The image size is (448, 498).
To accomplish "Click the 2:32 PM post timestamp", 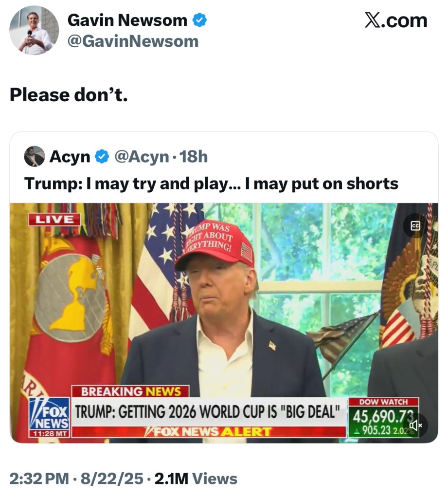I will coord(39,479).
